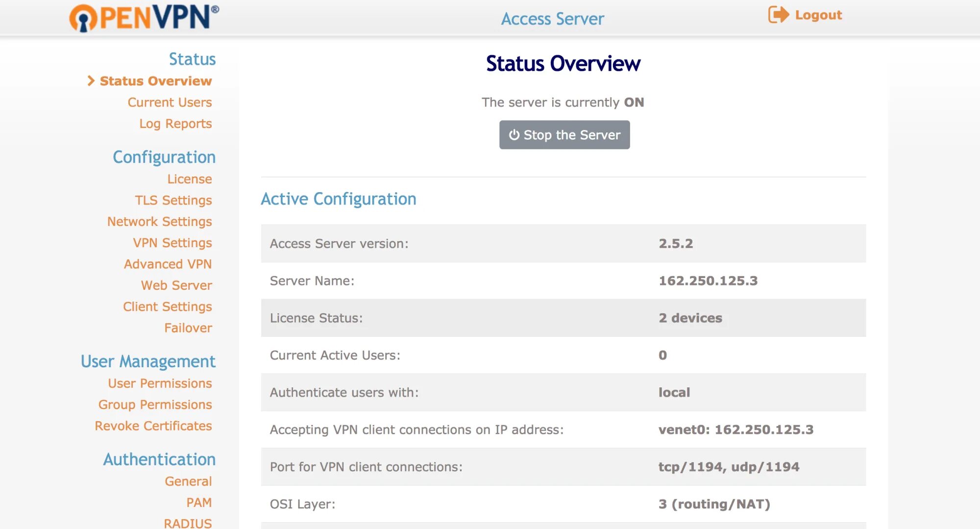Click the chevron beside Status Overview
The width and height of the screenshot is (980, 529).
pyautogui.click(x=91, y=81)
